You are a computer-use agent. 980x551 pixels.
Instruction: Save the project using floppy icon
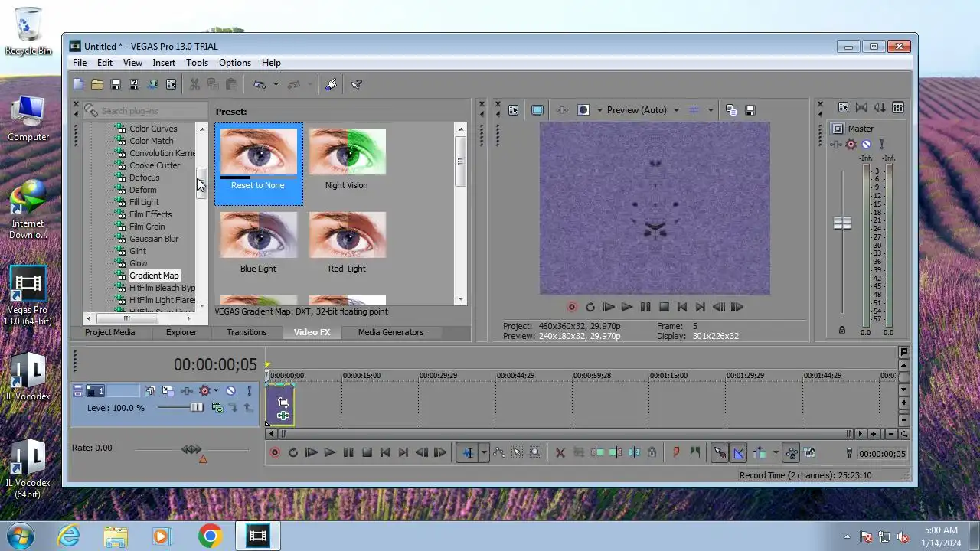[x=116, y=84]
